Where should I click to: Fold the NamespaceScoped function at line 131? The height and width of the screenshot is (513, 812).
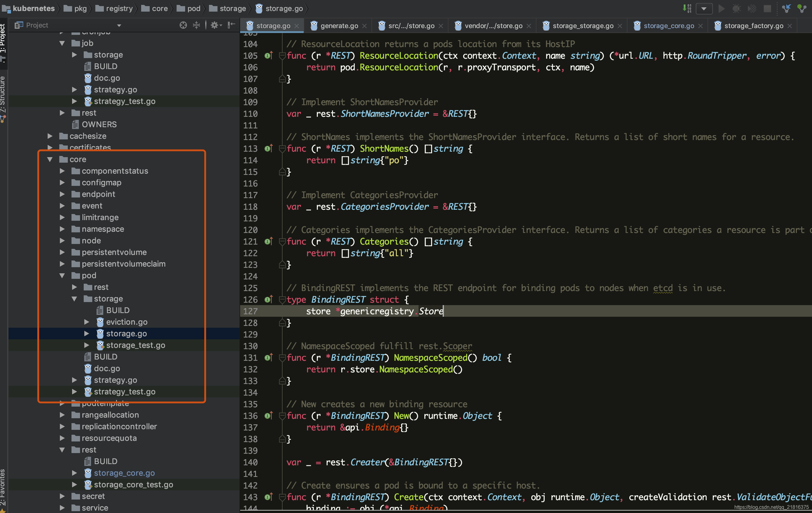(x=282, y=358)
